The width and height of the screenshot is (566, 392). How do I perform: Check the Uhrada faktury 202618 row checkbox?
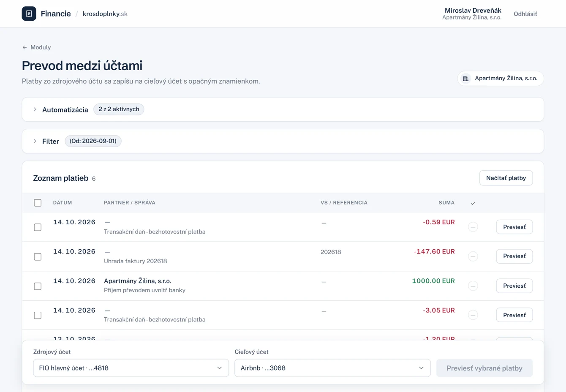point(38,257)
